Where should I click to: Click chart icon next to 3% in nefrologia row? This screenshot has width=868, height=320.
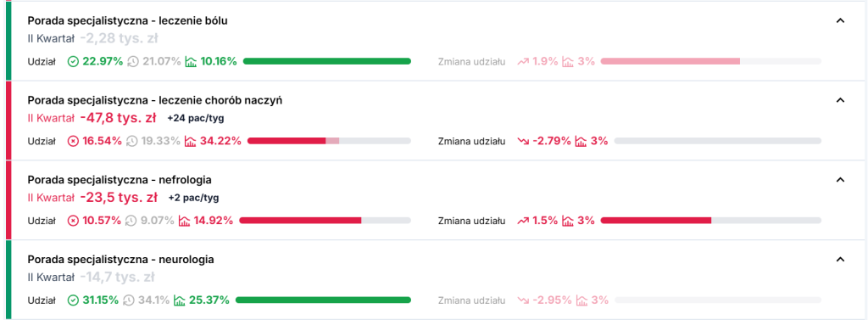tap(568, 221)
